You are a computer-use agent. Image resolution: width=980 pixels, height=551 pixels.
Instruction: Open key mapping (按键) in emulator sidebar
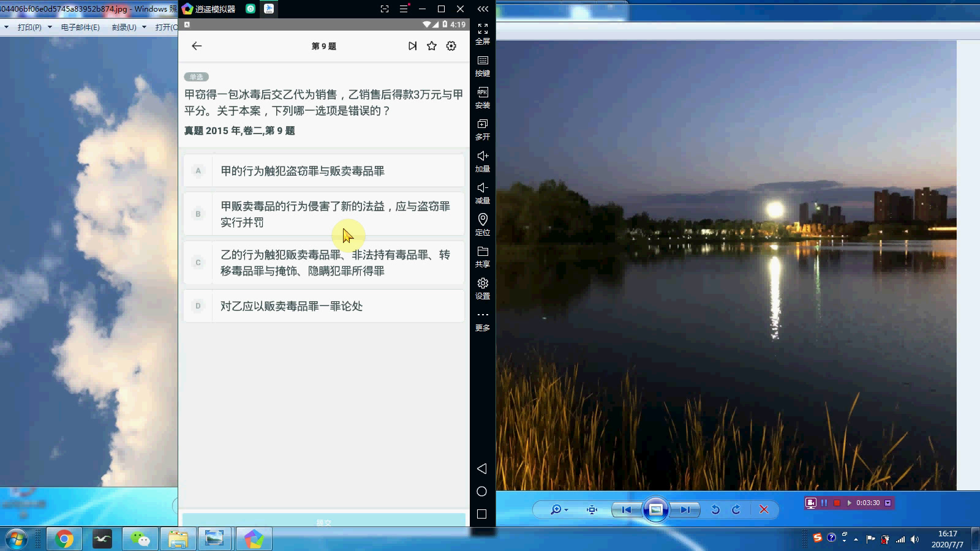tap(483, 66)
